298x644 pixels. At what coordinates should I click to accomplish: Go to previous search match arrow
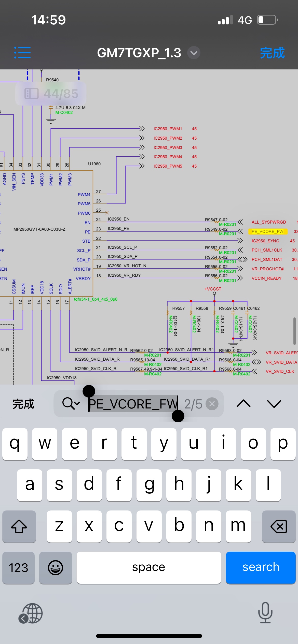click(243, 404)
